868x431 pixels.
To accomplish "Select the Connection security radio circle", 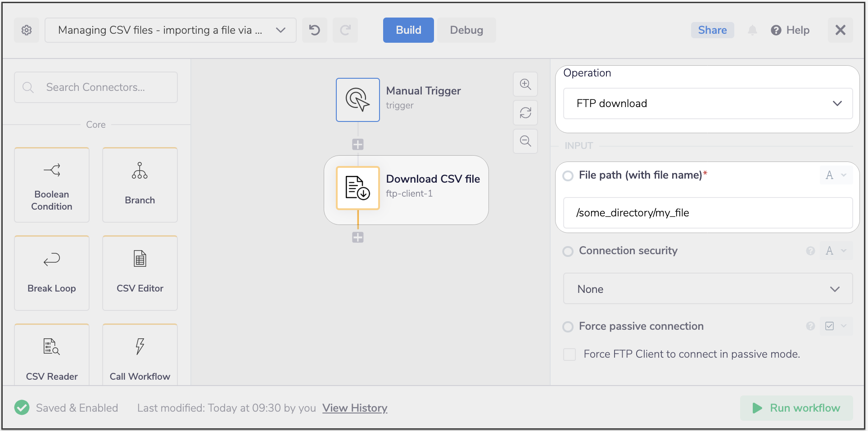I will [x=568, y=251].
